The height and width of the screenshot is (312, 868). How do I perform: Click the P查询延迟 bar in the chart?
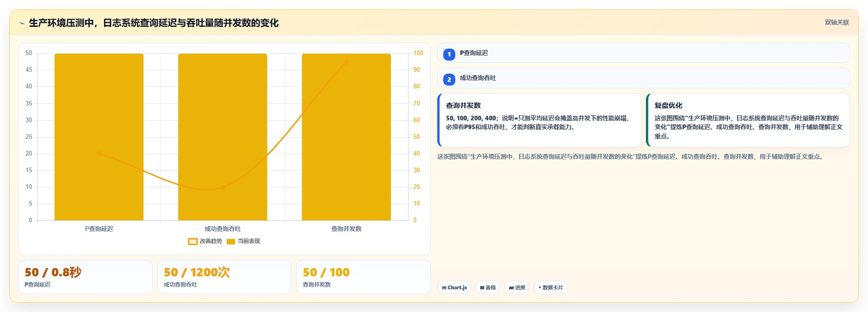(99, 137)
